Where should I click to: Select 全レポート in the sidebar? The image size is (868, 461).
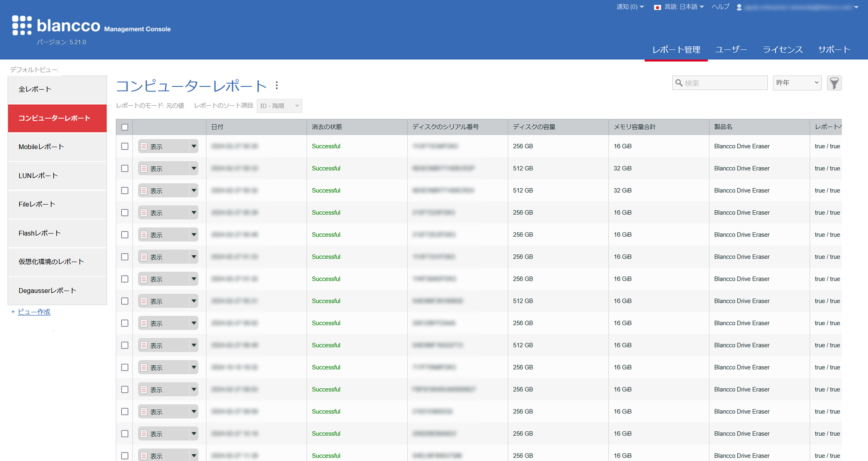[57, 89]
